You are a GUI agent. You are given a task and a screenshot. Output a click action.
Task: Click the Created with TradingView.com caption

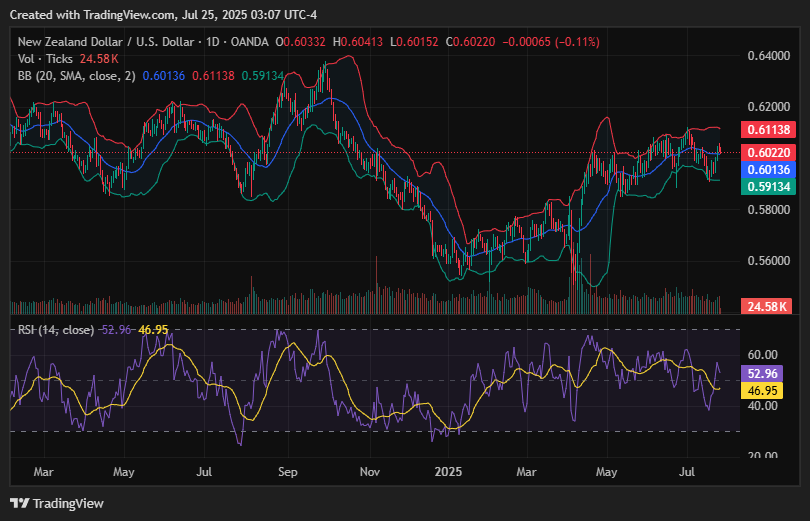(163, 15)
